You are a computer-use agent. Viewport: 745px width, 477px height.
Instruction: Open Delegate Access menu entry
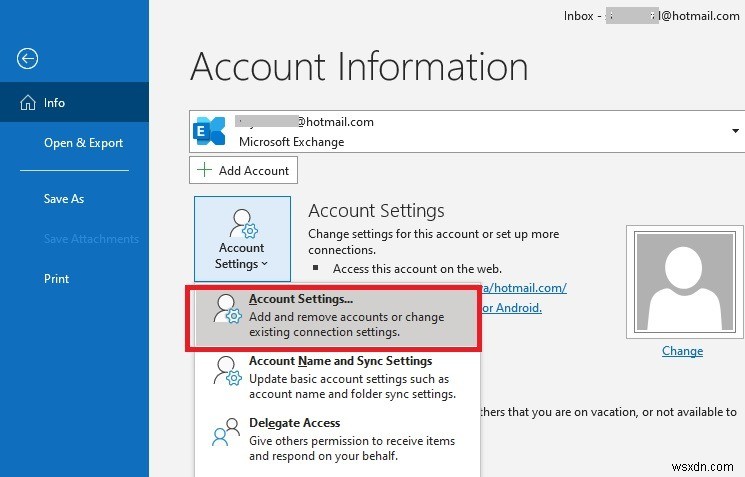point(336,439)
